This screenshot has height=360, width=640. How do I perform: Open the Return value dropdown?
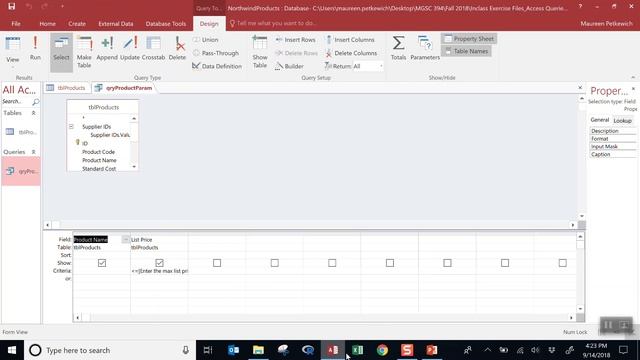[381, 66]
